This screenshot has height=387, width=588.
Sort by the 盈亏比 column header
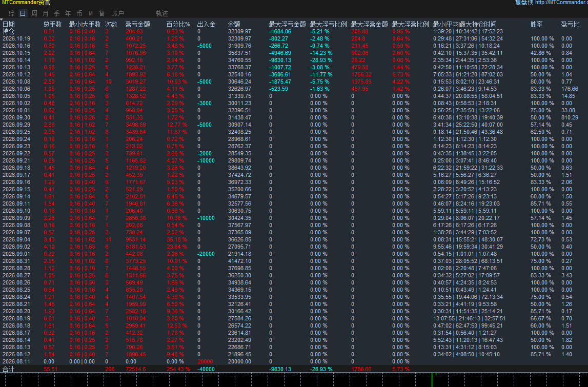pos(571,25)
